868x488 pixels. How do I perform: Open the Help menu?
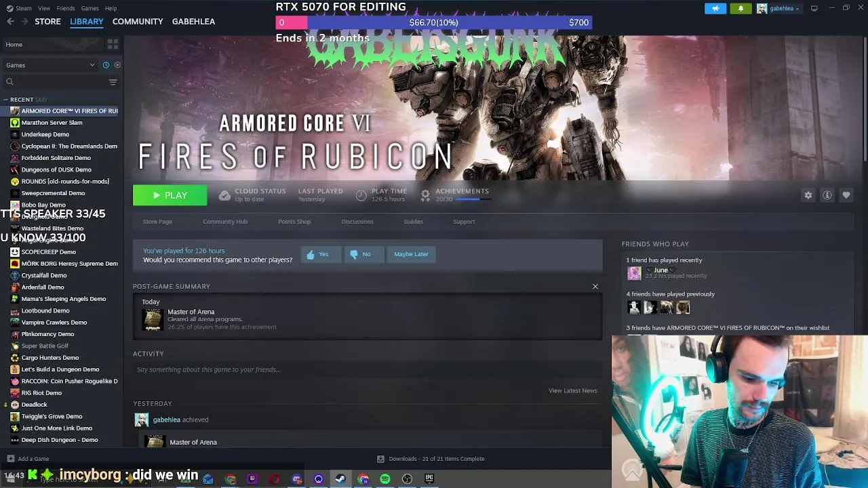111,8
